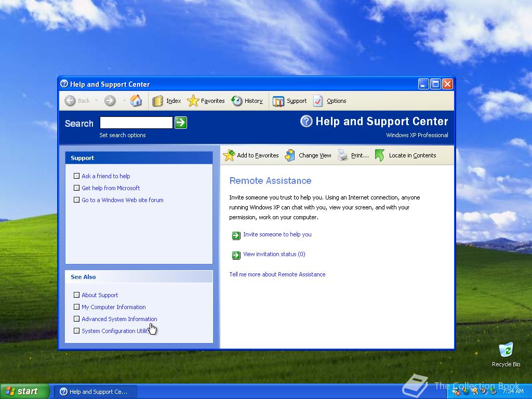Viewport: 532px width, 399px height.
Task: Click the History toolbar label
Action: coord(254,101)
